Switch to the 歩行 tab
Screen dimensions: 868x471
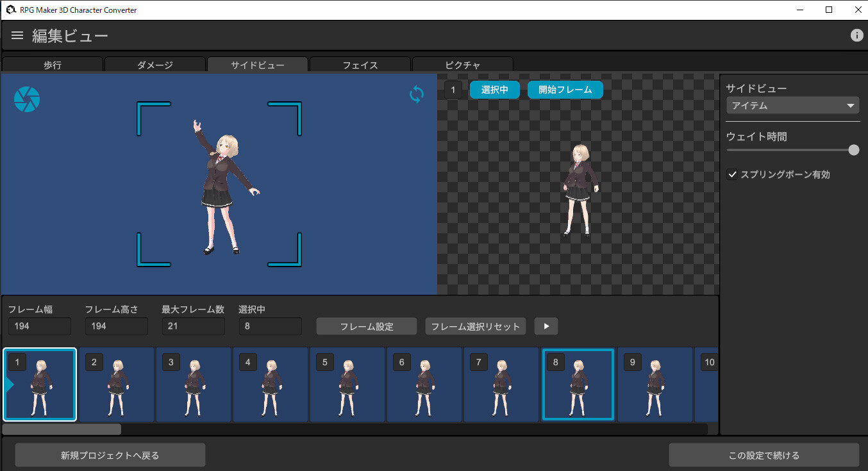pyautogui.click(x=52, y=65)
